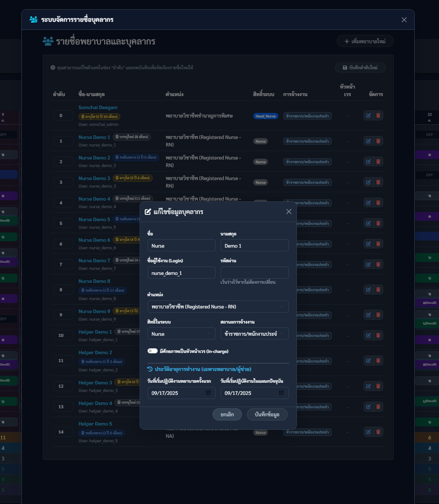Remove Nurse Demo 3 entry

(x=378, y=182)
